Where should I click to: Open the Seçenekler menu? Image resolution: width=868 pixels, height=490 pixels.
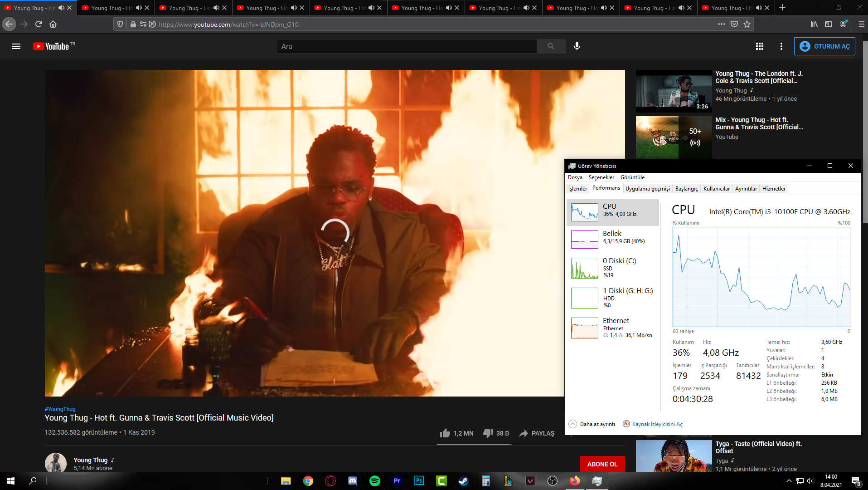(x=601, y=177)
